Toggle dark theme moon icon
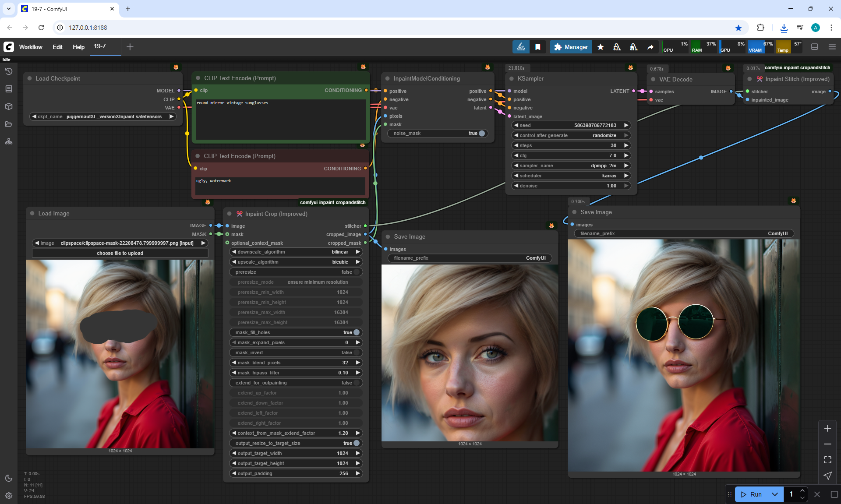Viewport: 841px width, 504px height. click(9, 478)
